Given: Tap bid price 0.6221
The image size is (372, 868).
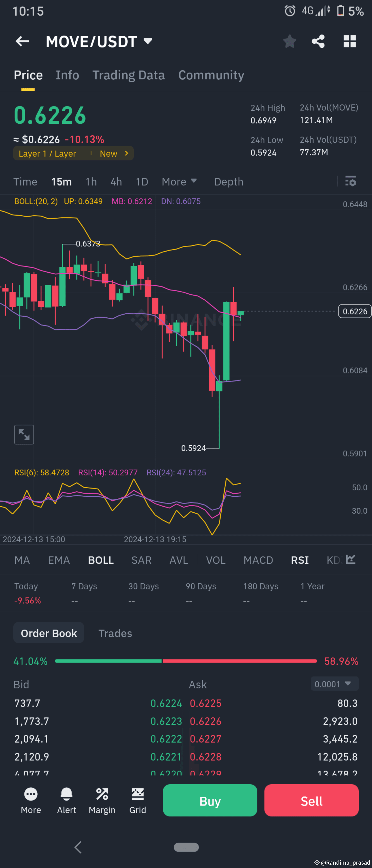Looking at the screenshot, I should 166,757.
